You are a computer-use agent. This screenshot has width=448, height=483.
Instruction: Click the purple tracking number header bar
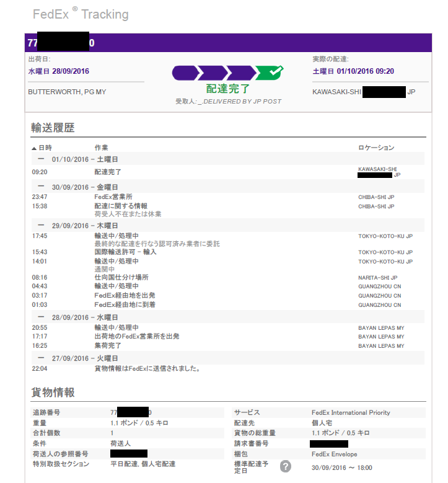tap(228, 43)
